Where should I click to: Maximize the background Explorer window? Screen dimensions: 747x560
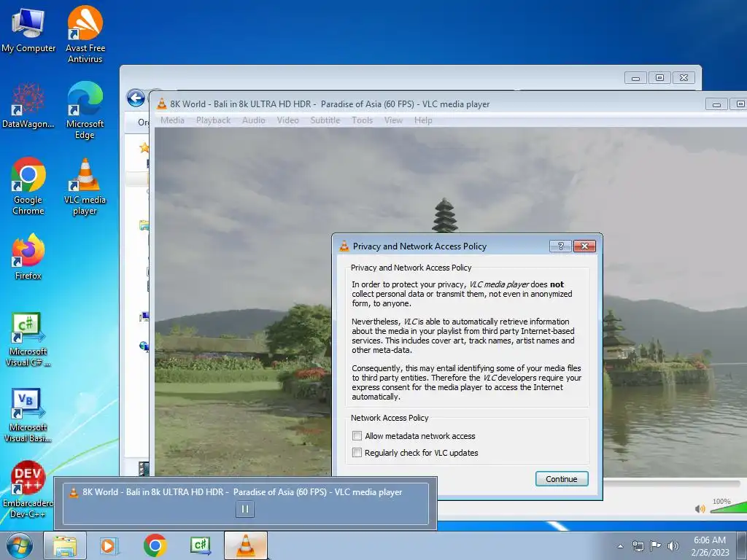(659, 77)
